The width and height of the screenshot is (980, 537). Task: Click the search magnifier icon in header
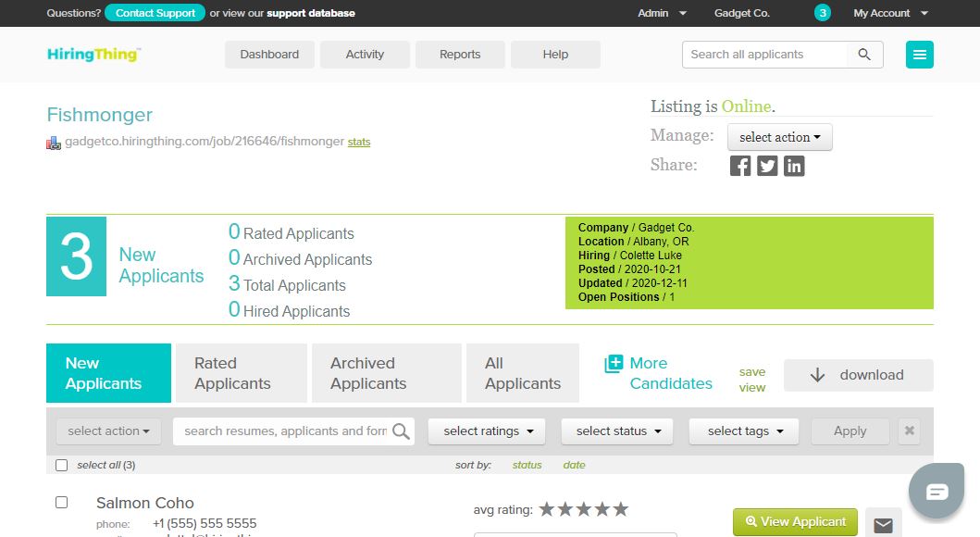click(x=864, y=55)
